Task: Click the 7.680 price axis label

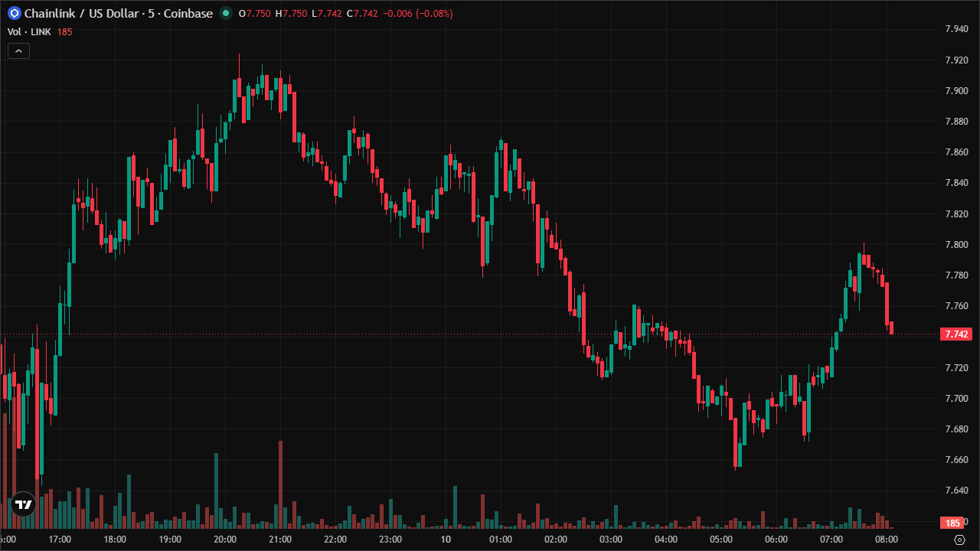Action: coord(957,429)
